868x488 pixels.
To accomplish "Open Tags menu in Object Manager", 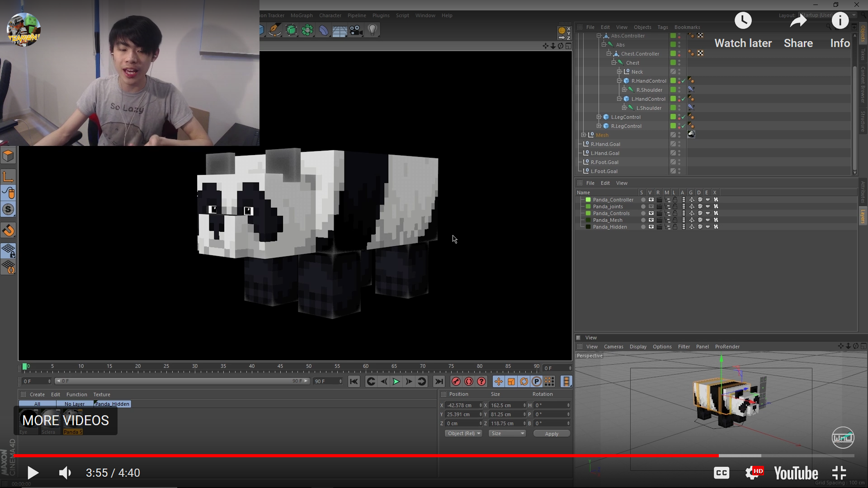I will tap(663, 27).
